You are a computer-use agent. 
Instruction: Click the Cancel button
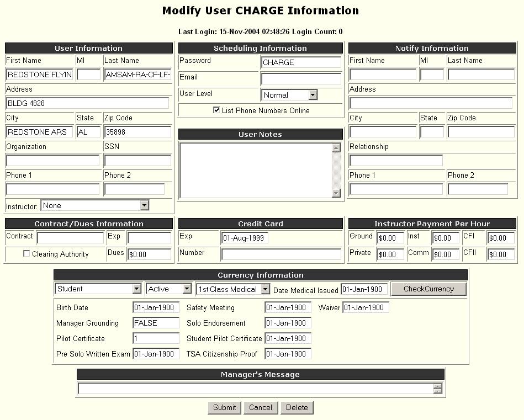coord(260,407)
